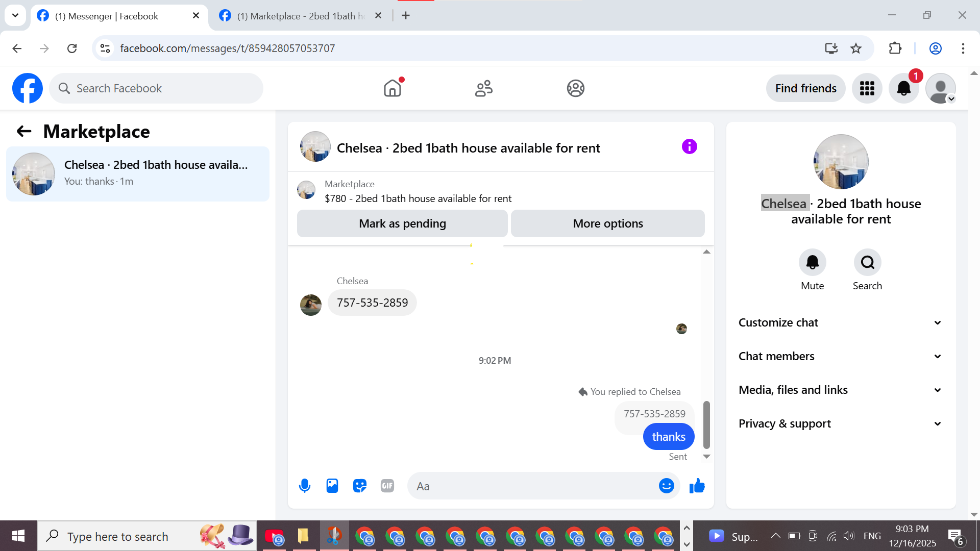Click the listing photo in the right panel

pos(841,162)
